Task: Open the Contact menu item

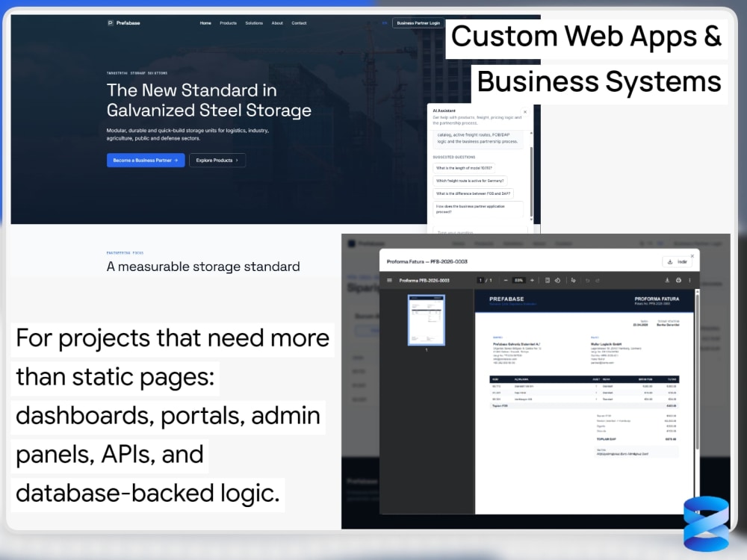Action: point(300,23)
